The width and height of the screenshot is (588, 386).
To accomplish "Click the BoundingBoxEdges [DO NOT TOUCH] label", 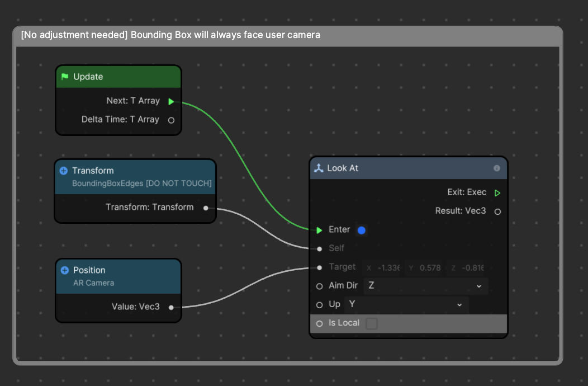I will tap(142, 183).
